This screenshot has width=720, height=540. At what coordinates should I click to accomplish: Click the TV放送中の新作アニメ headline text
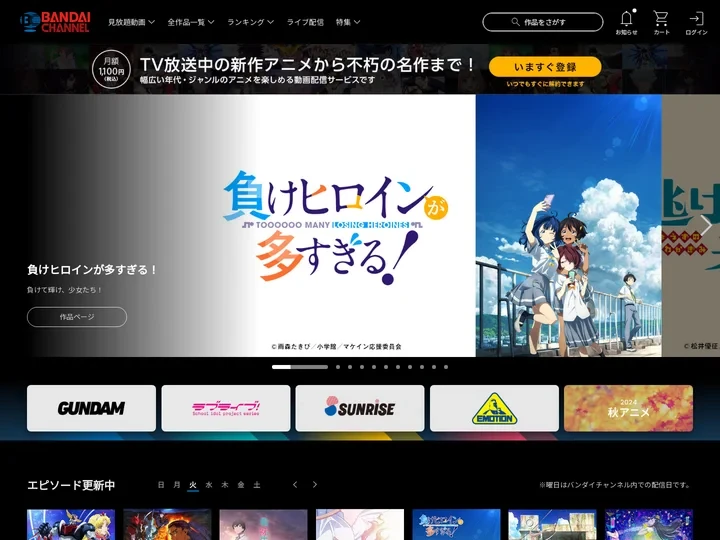click(308, 65)
